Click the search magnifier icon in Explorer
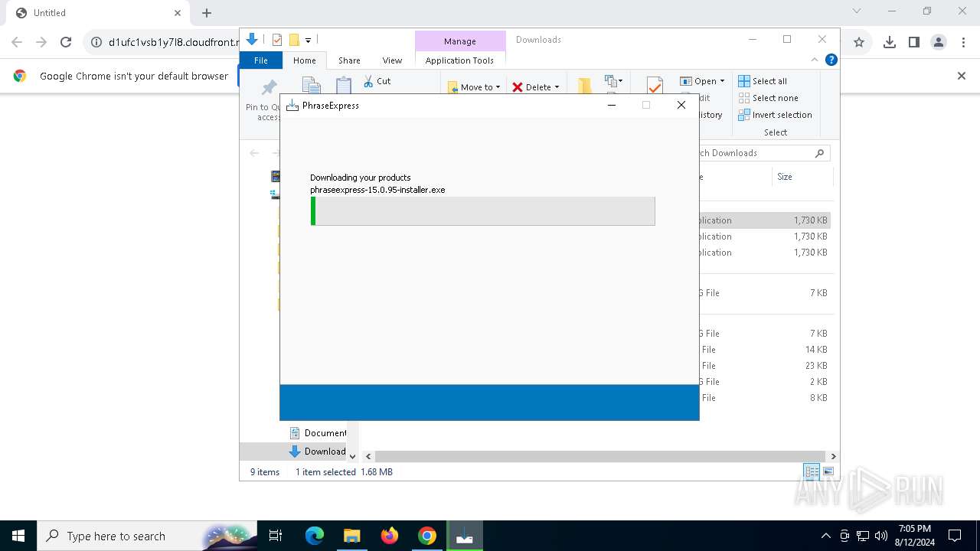The width and height of the screenshot is (980, 551). coord(819,153)
